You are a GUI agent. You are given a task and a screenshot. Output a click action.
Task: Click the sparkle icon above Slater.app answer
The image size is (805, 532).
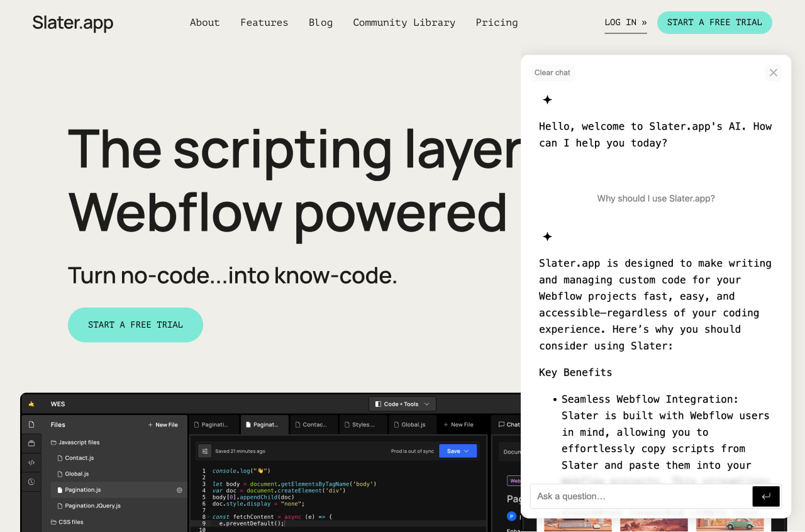[547, 236]
